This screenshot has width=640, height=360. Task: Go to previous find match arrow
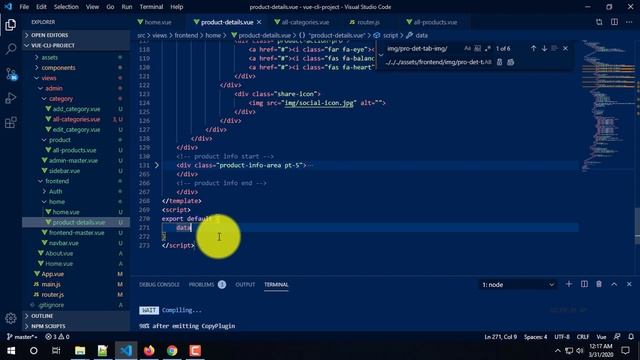533,48
